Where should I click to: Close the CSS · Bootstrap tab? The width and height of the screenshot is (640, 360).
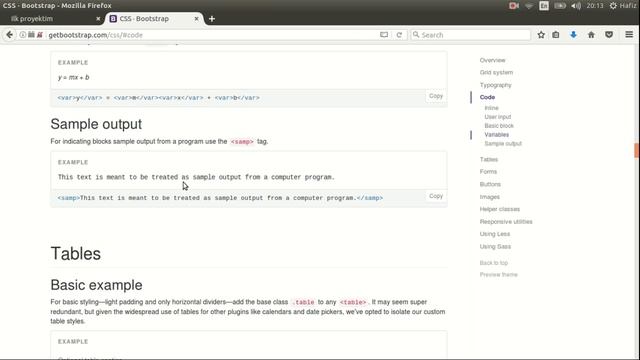click(196, 19)
